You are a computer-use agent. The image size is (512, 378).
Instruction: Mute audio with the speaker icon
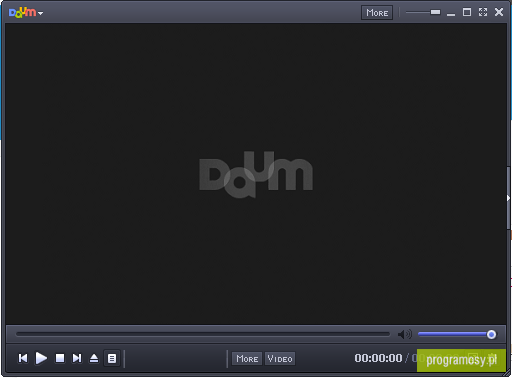coord(405,334)
